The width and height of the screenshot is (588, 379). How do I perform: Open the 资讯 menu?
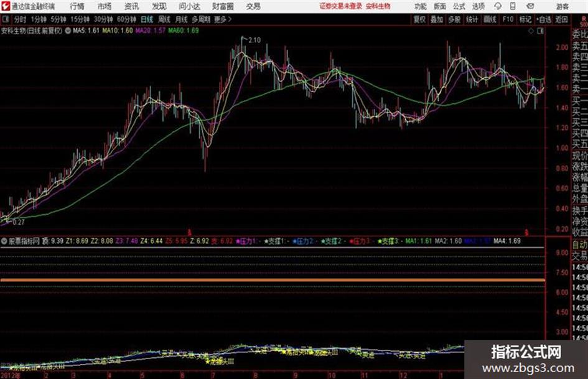point(132,6)
